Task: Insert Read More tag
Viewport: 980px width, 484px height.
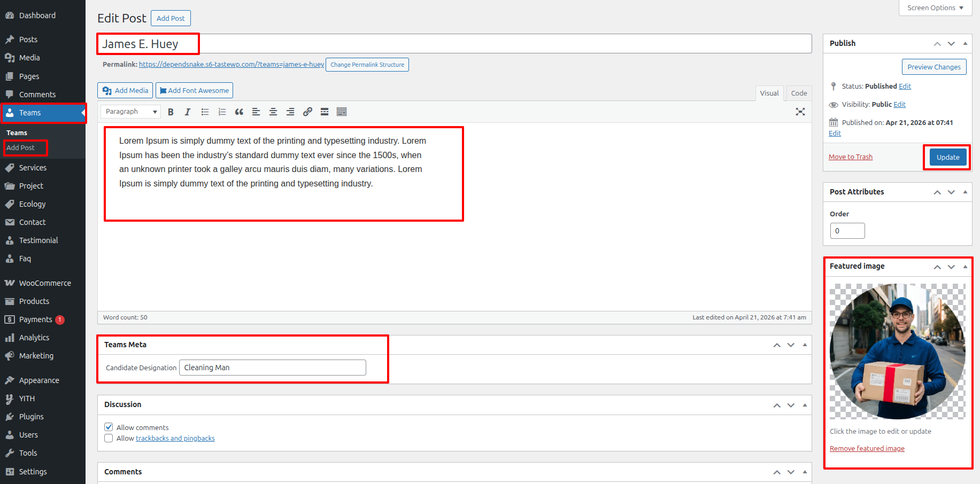Action: point(325,112)
